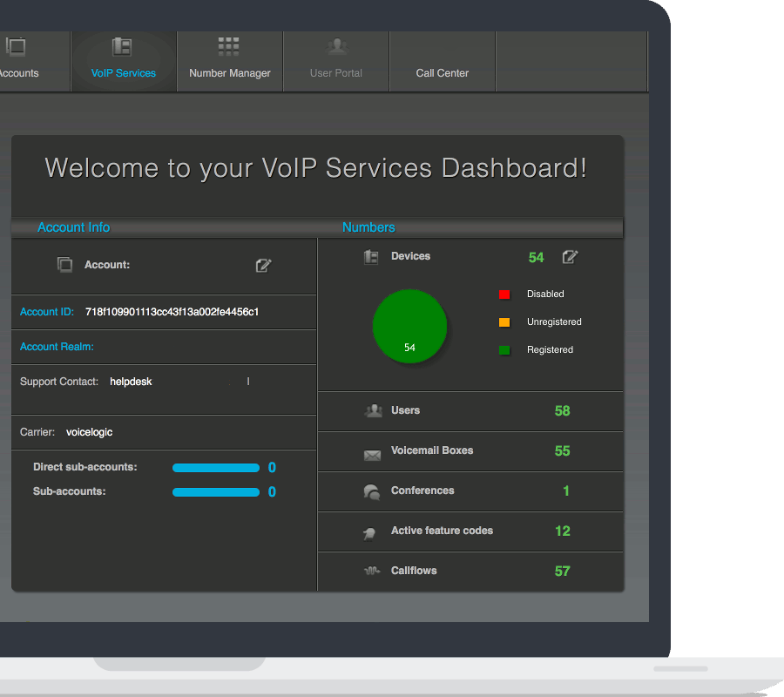The height and width of the screenshot is (697, 784).
Task: Go to Call Center tab
Action: (x=442, y=61)
